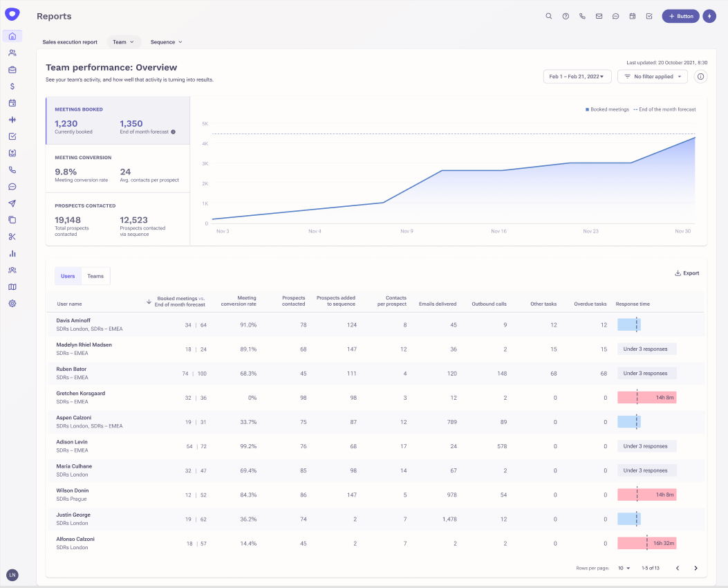Screen dimensions: 728x588
Task: Open the Feb 1 – Feb 21 date range selector
Action: 577,76
